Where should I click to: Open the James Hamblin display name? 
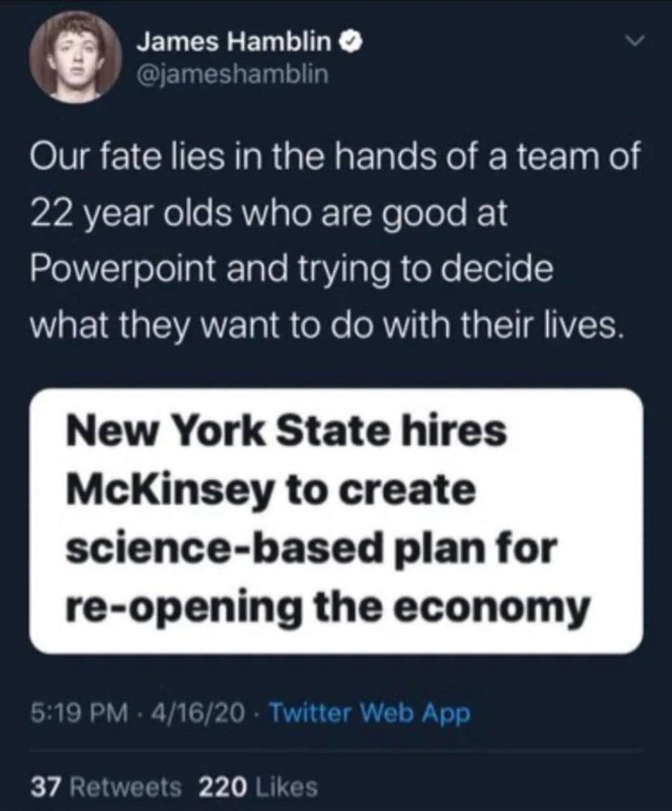[x=234, y=43]
